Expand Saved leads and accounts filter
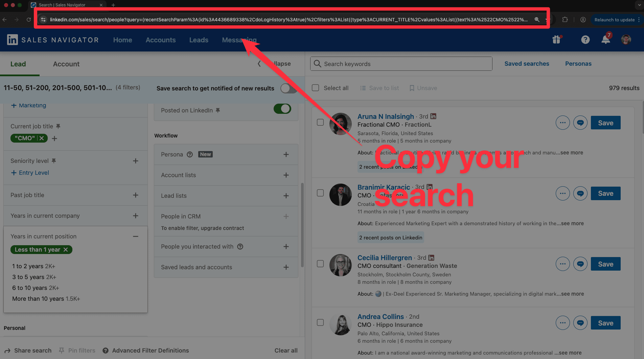Viewport: 644px width, 359px height. coord(286,267)
